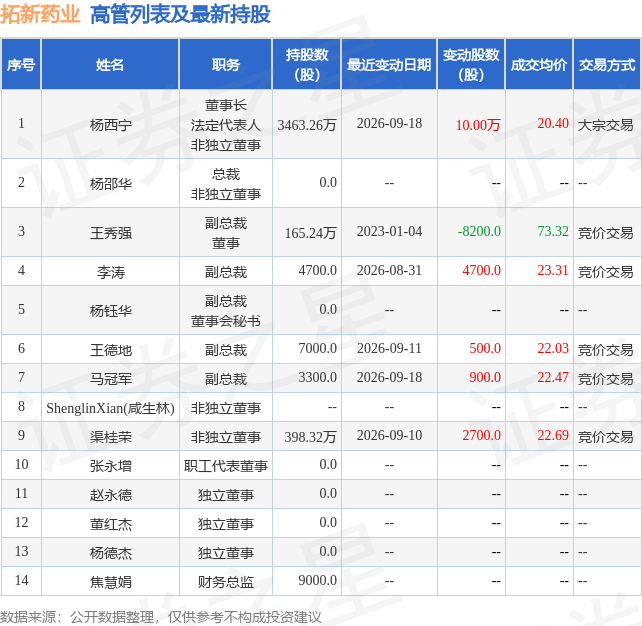The image size is (642, 626).
Task: Select the 持股数(股) column header
Action: (x=307, y=65)
